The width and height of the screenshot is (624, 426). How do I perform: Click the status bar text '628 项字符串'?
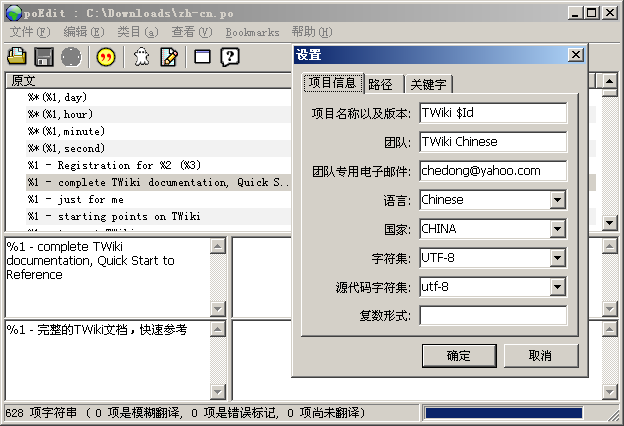pos(41,413)
